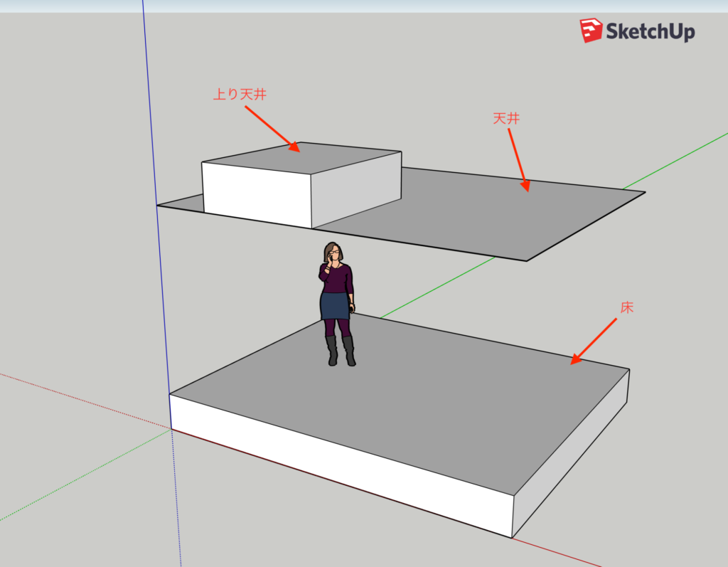Click the red arrow pointing at the floor
The width and height of the screenshot is (728, 567).
(x=594, y=341)
